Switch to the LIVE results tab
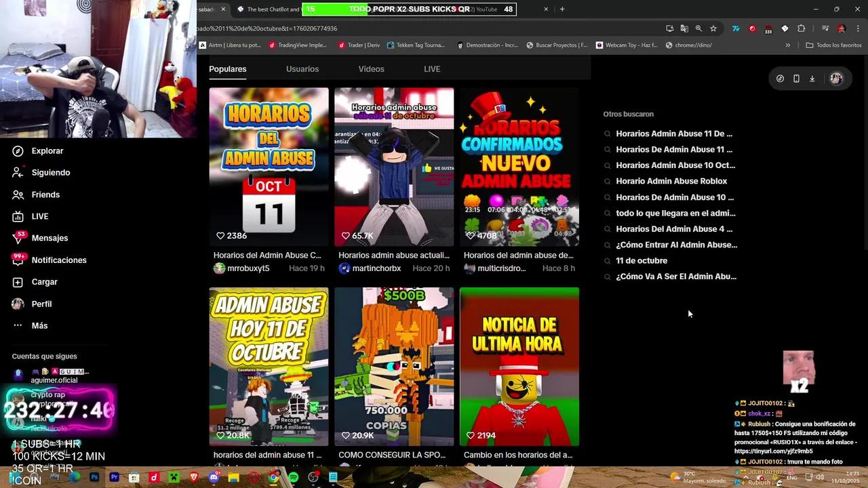Viewport: 868px width, 488px height. pos(432,69)
